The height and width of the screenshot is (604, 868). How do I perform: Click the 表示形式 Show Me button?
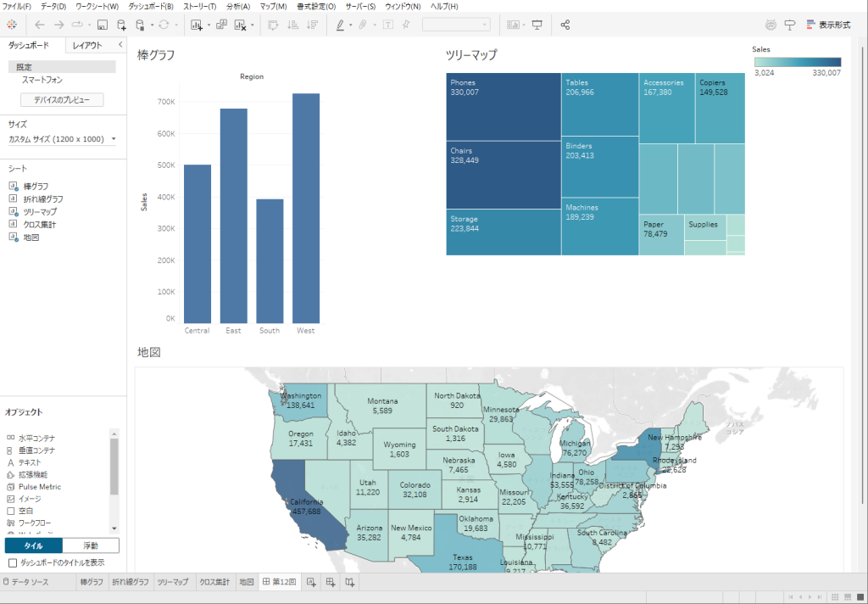[828, 25]
